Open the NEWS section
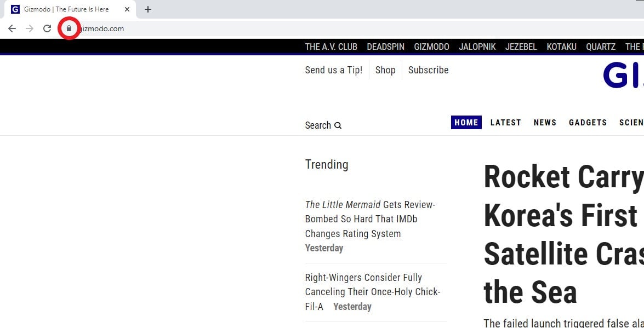644x328 pixels. 545,122
